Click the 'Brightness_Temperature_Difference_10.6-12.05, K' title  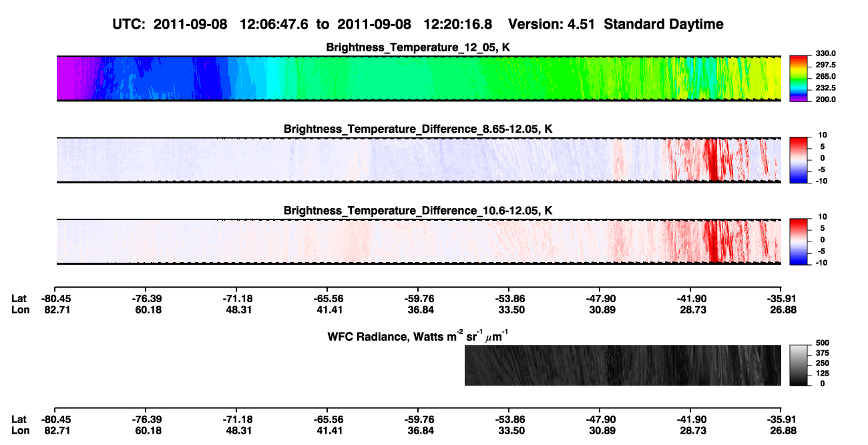point(419,210)
